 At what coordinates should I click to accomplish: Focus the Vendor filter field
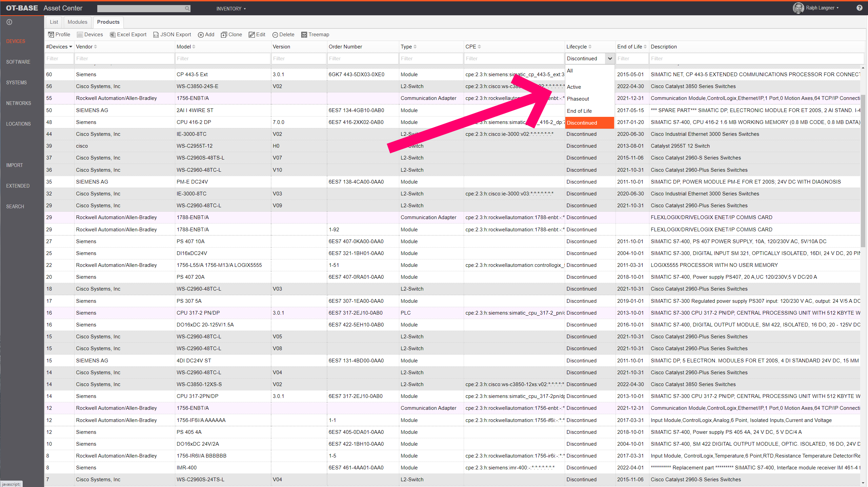tap(124, 59)
